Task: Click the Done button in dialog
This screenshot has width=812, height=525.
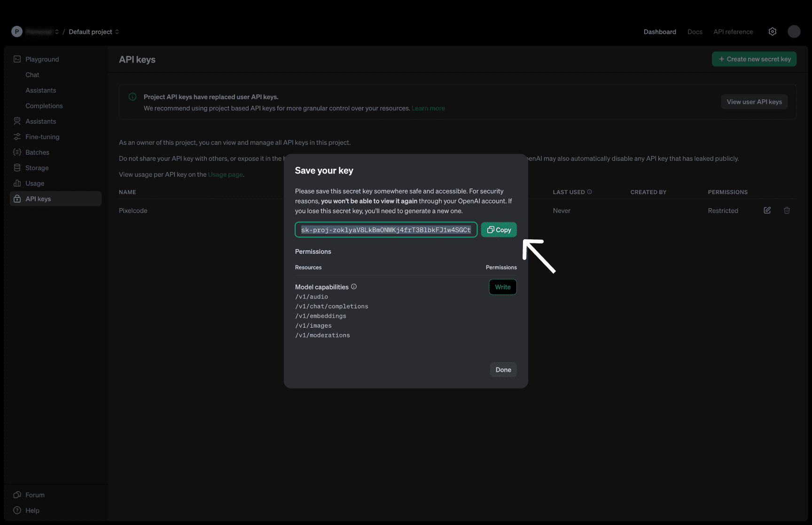Action: (503, 370)
